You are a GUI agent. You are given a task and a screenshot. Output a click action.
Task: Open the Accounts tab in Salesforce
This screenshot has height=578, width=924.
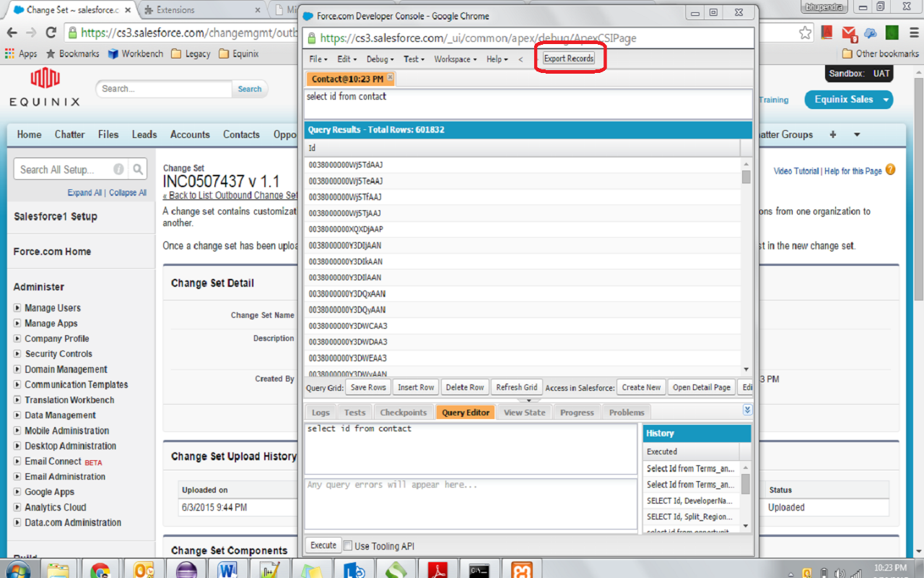click(190, 134)
